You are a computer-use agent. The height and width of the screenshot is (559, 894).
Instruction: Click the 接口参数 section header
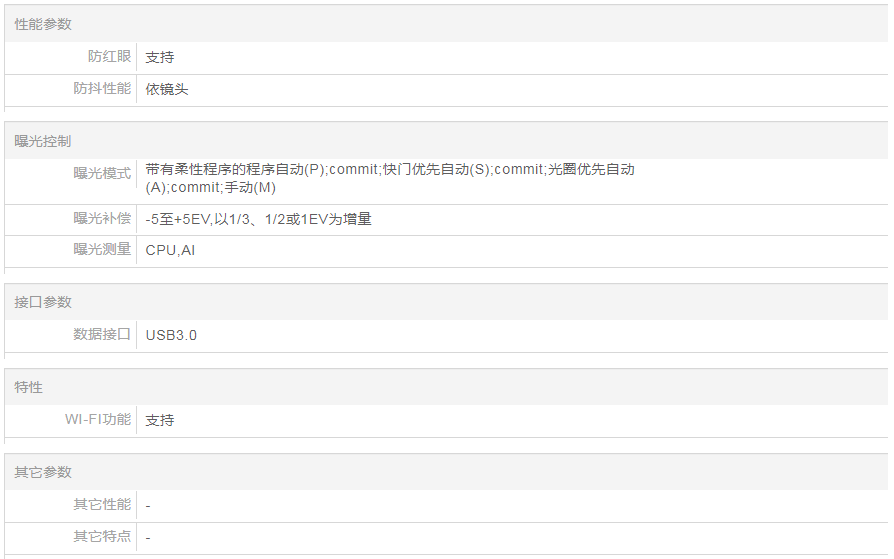point(43,302)
